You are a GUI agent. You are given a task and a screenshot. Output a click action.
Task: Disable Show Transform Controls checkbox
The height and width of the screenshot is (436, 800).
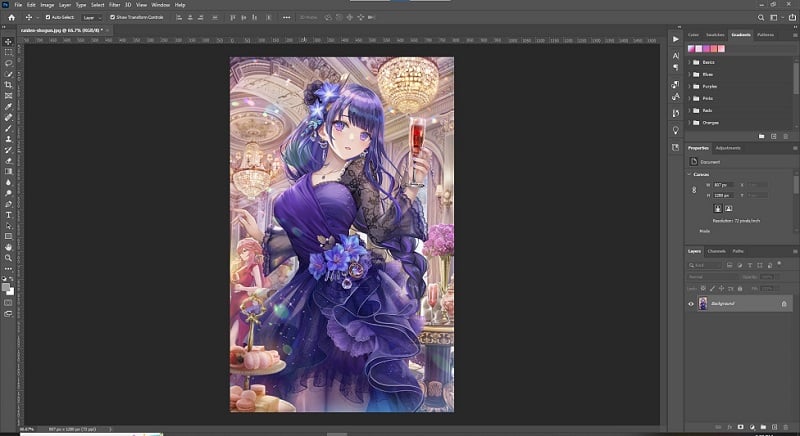click(112, 17)
